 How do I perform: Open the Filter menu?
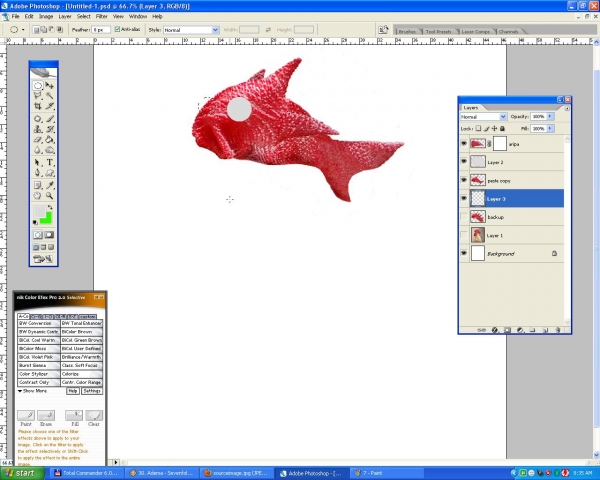101,16
